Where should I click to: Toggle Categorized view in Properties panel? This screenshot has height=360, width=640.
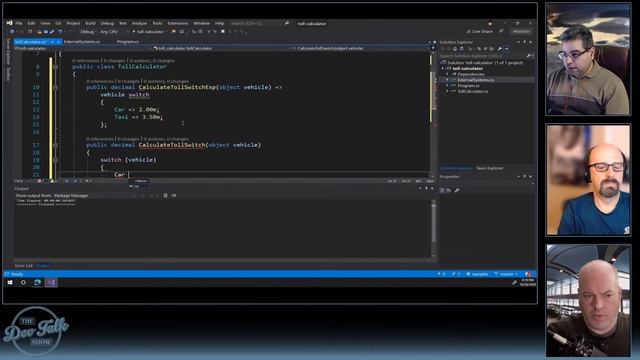tap(442, 190)
